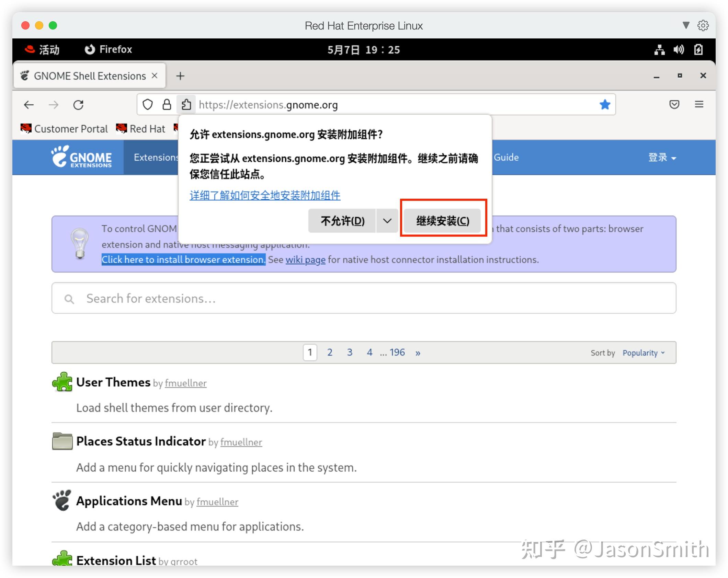
Task: Click 继续安装(C) to allow the add-on
Action: tap(442, 221)
